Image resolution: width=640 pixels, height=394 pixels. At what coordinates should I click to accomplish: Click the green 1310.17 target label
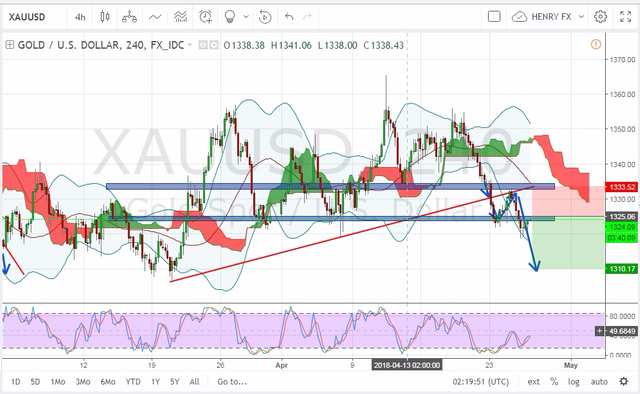click(x=622, y=269)
